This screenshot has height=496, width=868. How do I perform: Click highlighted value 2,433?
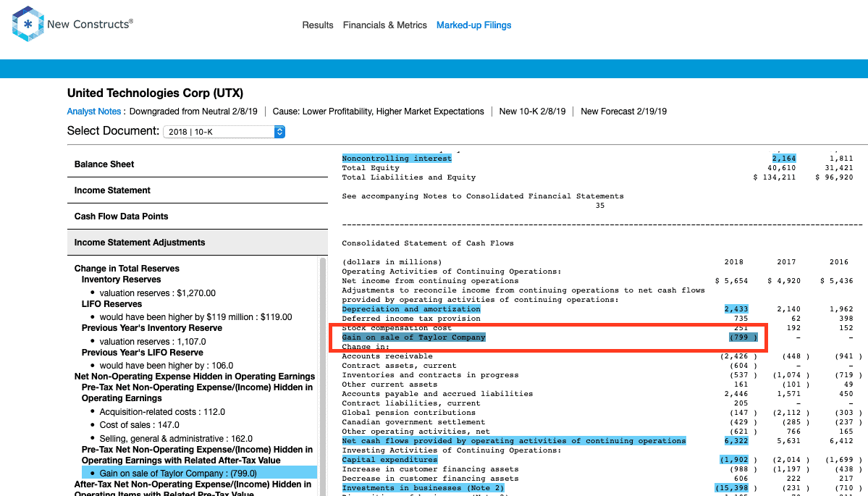point(736,309)
